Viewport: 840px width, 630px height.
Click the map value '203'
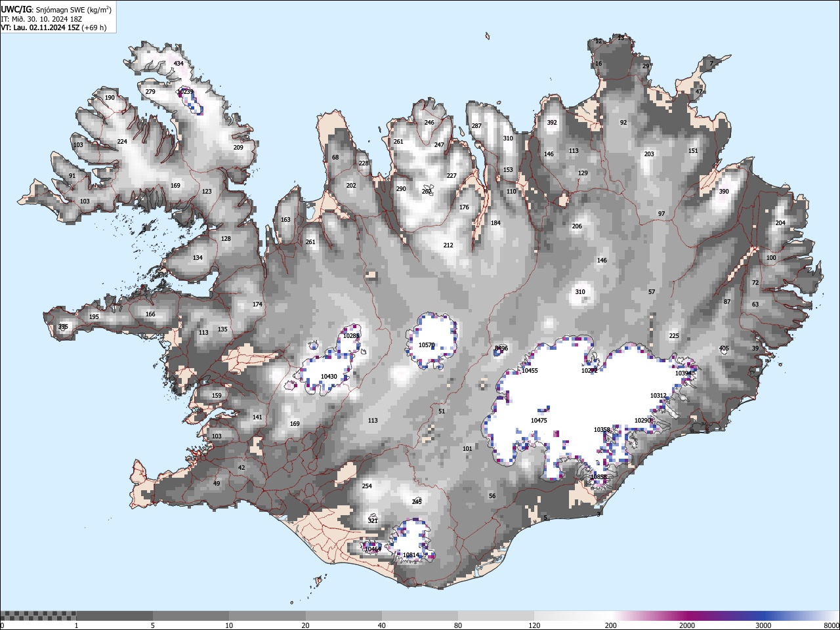click(x=649, y=154)
